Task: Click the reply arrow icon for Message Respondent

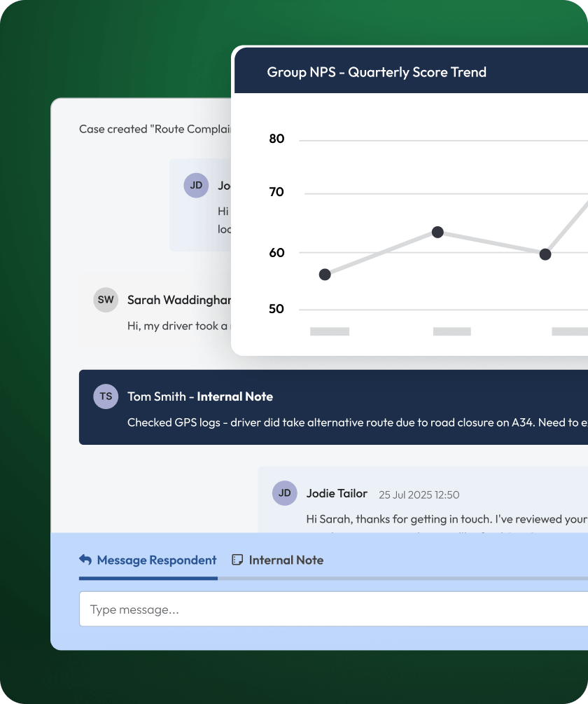Action: [x=85, y=560]
